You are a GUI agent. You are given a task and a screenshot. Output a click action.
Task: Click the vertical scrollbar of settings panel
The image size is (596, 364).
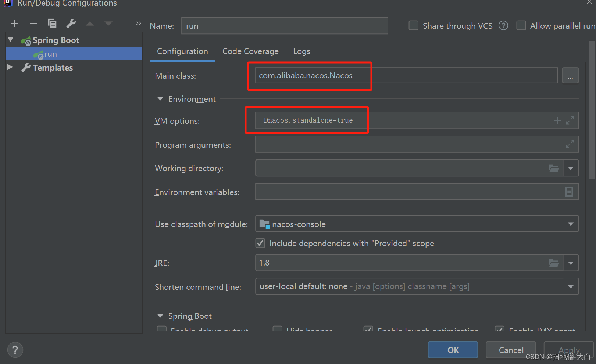592,110
